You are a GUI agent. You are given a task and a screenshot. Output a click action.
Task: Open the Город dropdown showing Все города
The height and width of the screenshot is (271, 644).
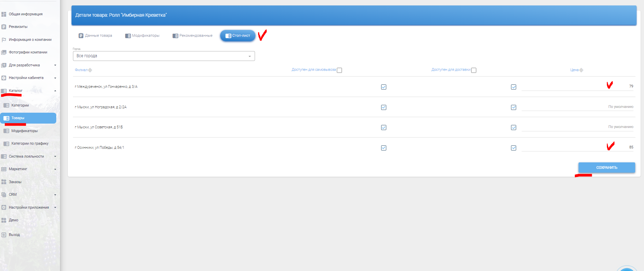coord(164,56)
